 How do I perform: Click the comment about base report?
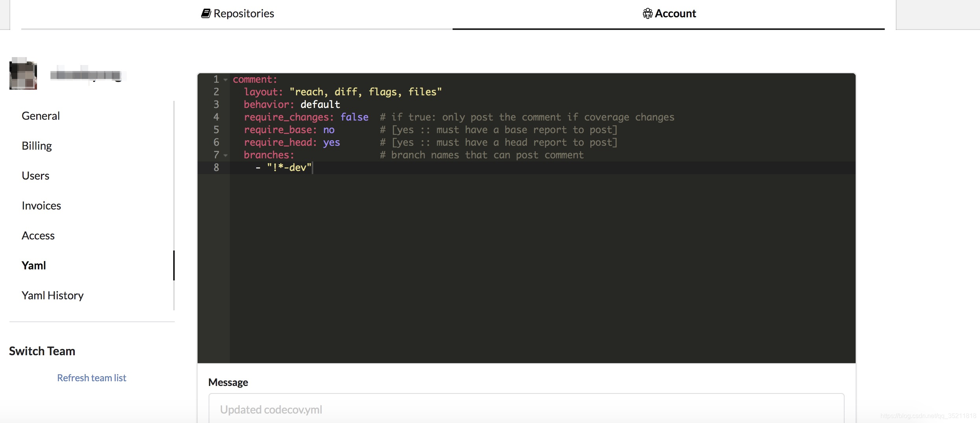499,130
